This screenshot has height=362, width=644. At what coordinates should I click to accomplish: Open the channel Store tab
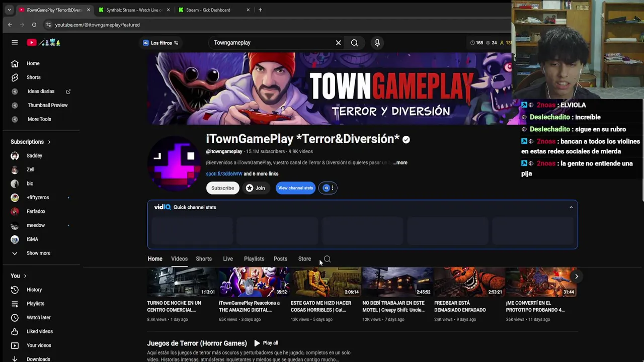pos(304,259)
